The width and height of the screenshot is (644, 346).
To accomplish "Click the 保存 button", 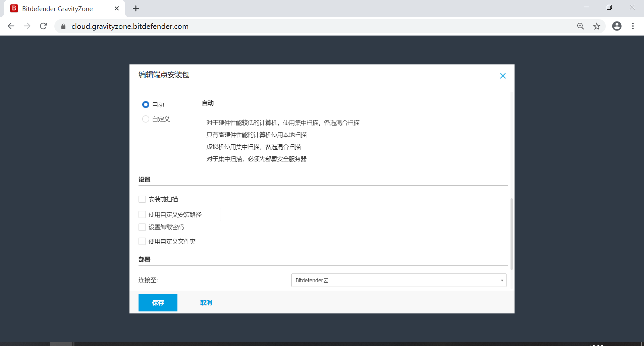I will pos(158,303).
